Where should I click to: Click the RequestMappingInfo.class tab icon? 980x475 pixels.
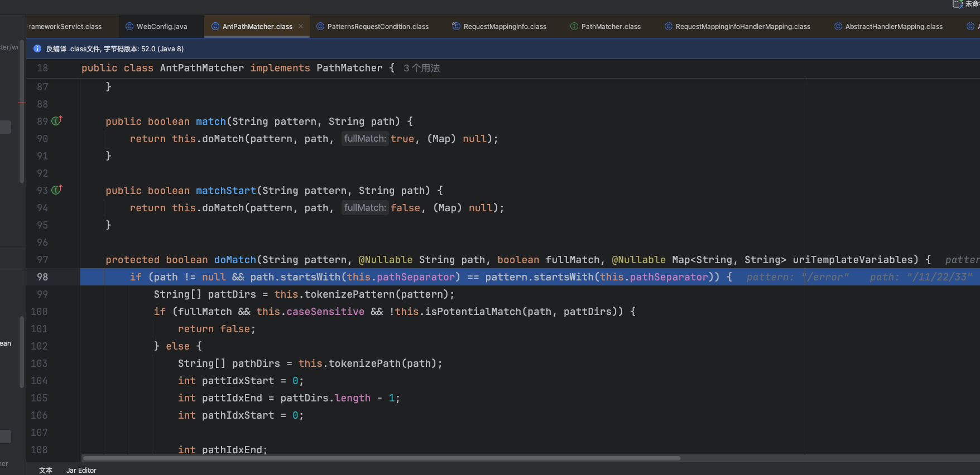click(456, 26)
